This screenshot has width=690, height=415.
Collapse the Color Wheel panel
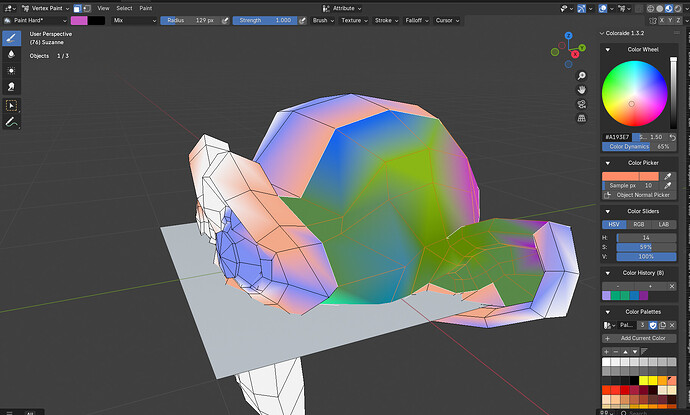pos(608,50)
